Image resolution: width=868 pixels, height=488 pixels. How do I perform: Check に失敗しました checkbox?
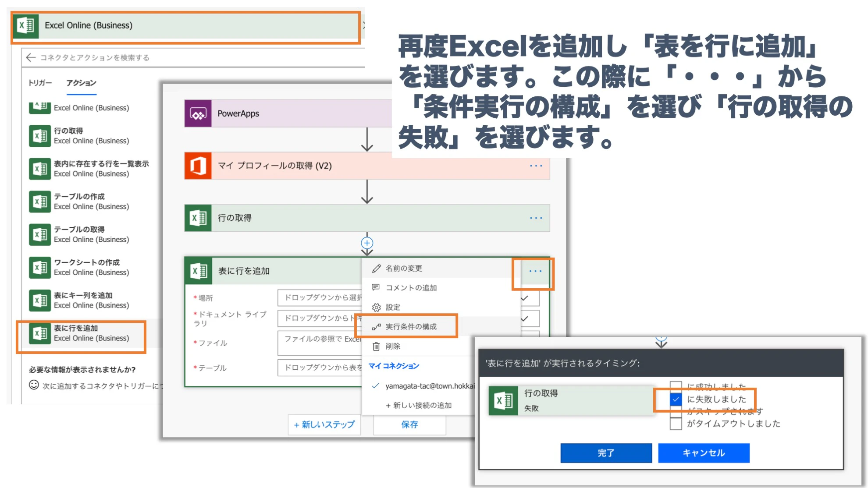676,399
